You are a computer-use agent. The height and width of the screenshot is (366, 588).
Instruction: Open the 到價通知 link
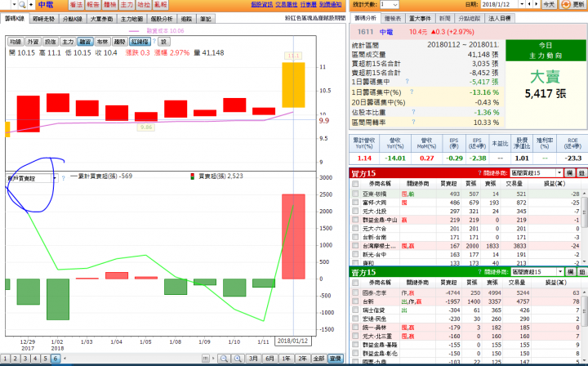coord(331,5)
